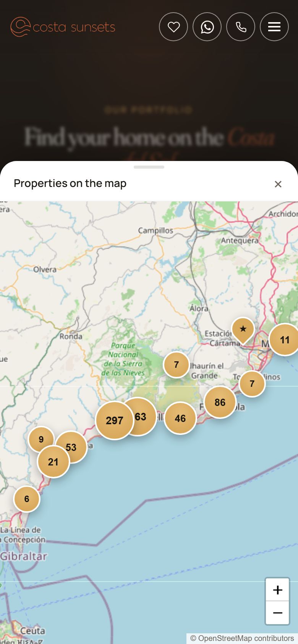The width and height of the screenshot is (298, 644).
Task: Open the hamburger menu
Action: (x=274, y=27)
